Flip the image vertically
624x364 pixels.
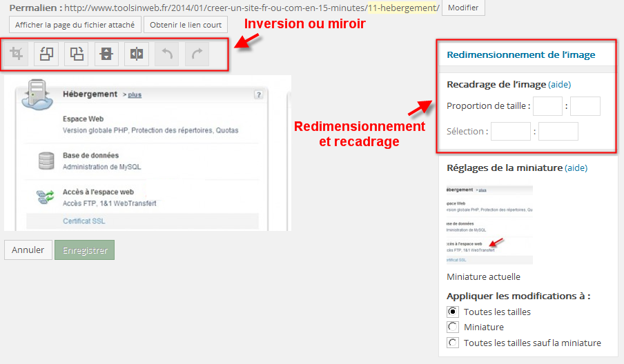pos(106,54)
